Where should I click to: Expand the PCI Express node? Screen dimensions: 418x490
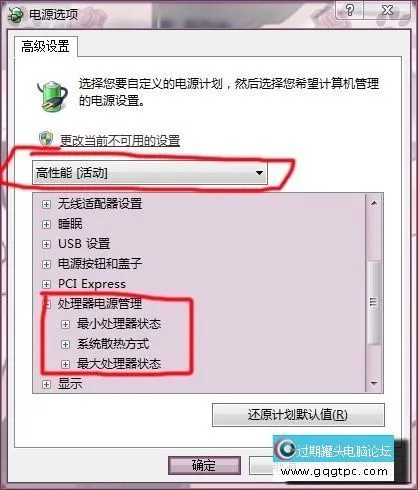[x=46, y=284]
